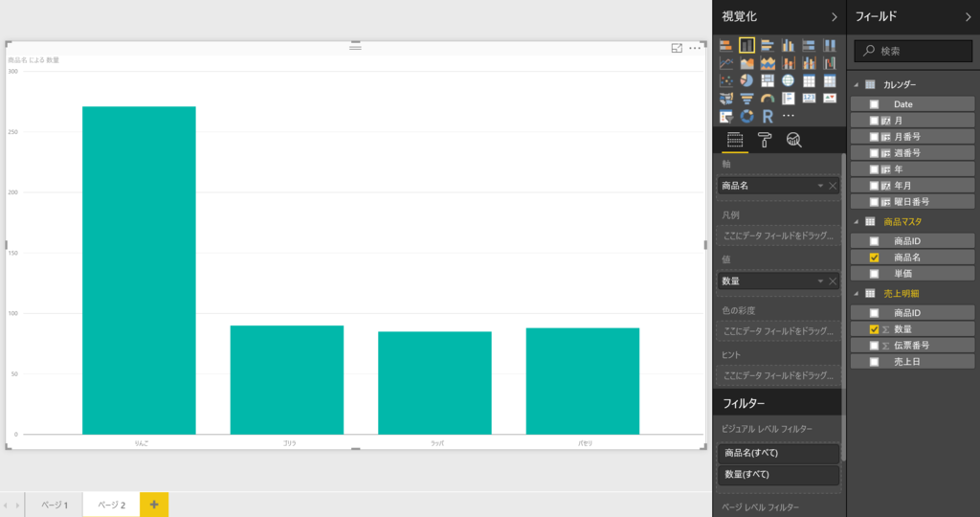Open chart more options ellipsis
Viewport: 980px width, 517px height.
[695, 48]
